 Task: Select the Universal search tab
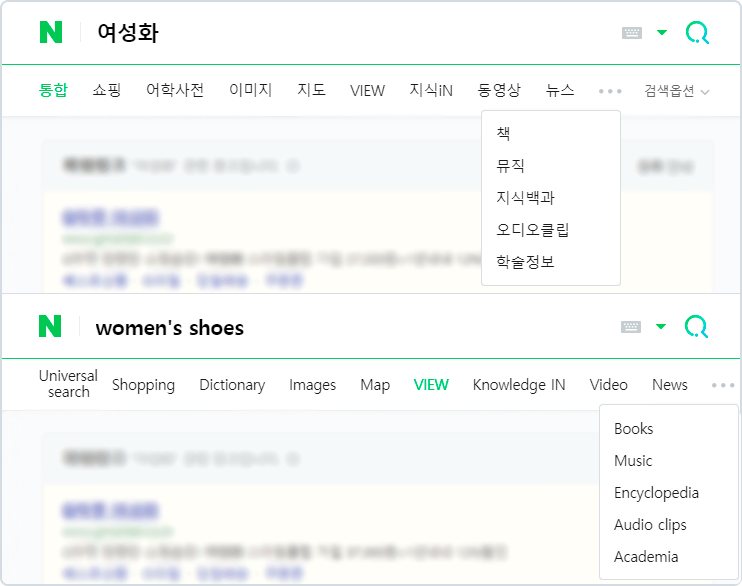click(x=68, y=384)
